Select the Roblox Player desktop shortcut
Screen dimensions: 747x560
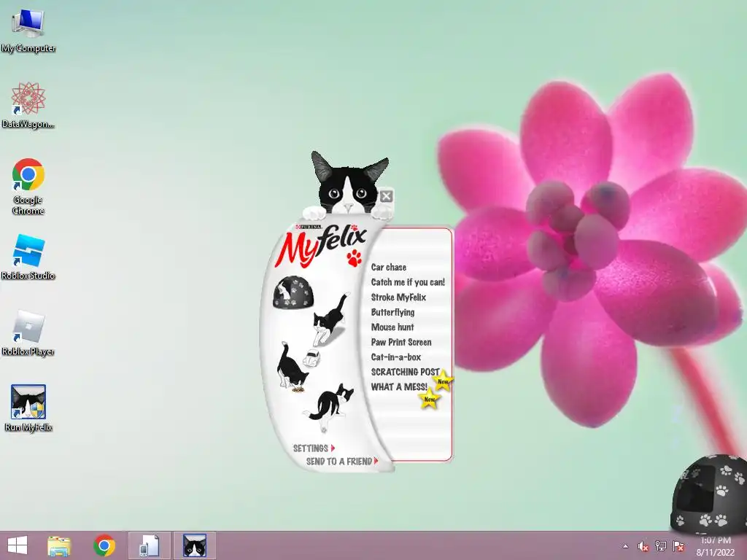click(28, 332)
